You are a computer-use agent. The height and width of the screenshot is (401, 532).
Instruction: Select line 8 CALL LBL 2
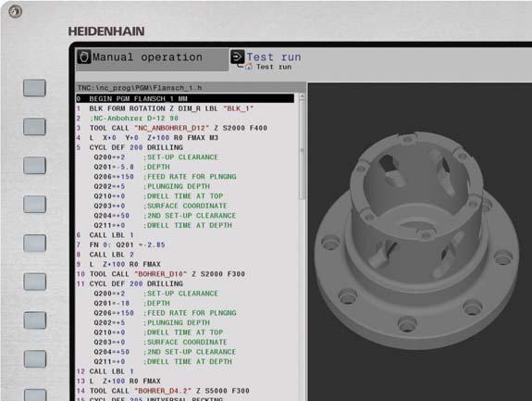(x=105, y=255)
